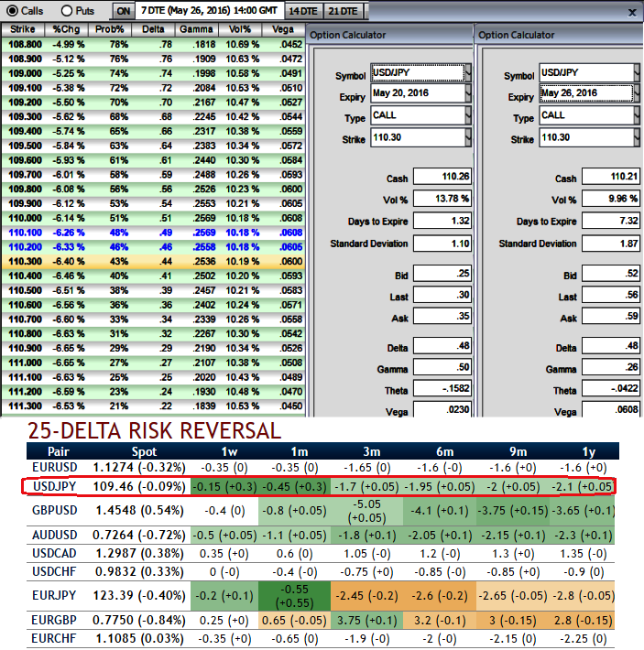Open the Expiry dropdown showing May 20, 2016

point(420,94)
